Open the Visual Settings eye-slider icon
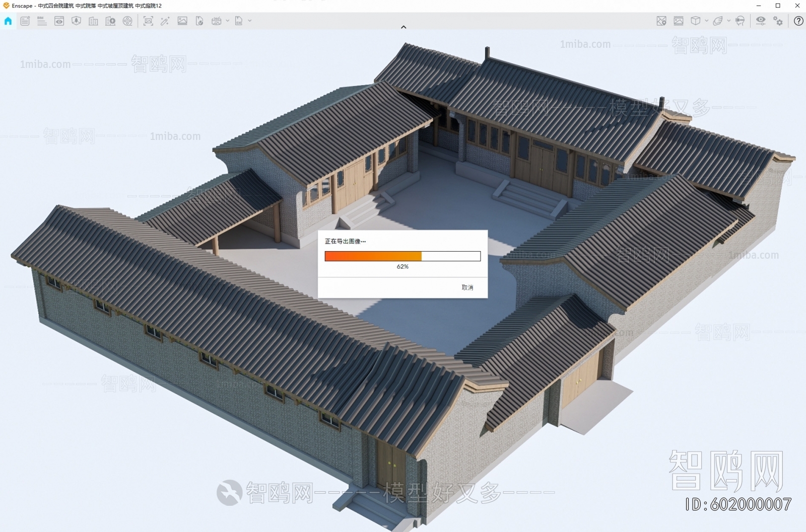806x532 pixels. [760, 21]
